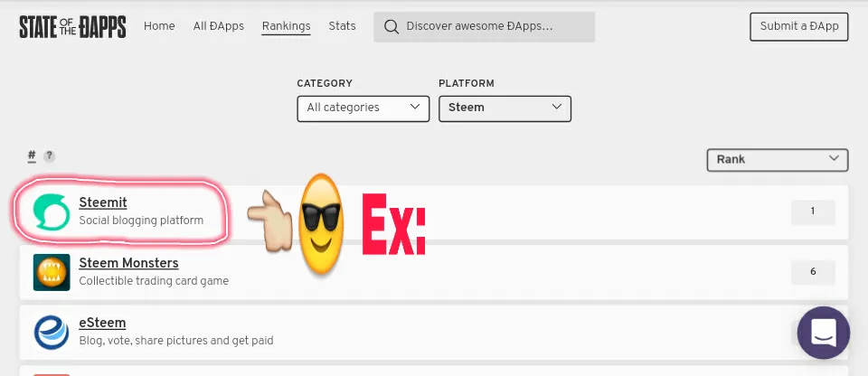Viewport: 868px width, 376px height.
Task: Open the Steemit link
Action: point(103,202)
